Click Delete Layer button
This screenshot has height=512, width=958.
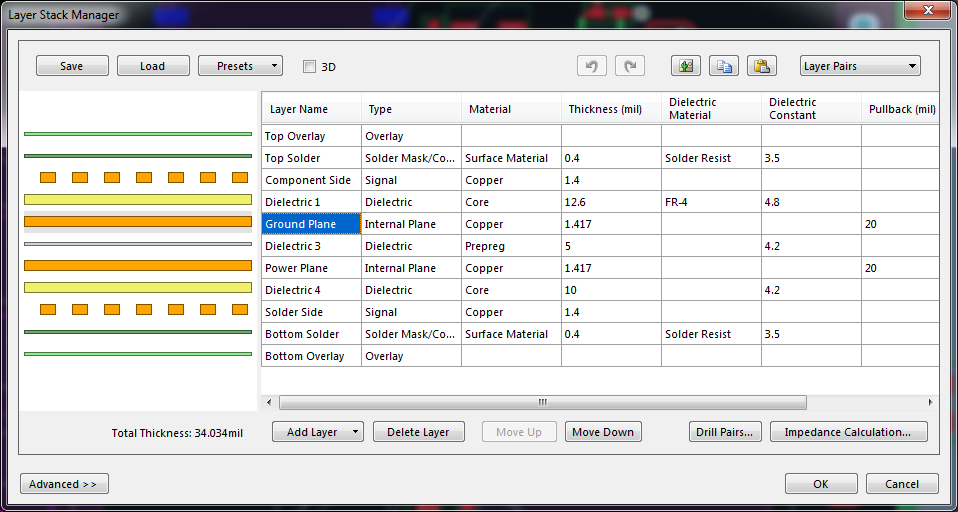click(419, 432)
